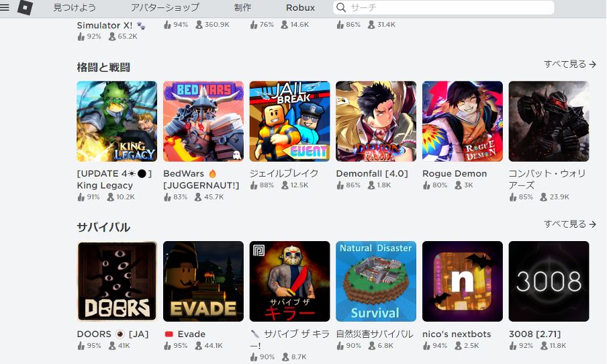This screenshot has width=607, height=364.
Task: Open the hamburger navigation menu
Action: pos(5,7)
